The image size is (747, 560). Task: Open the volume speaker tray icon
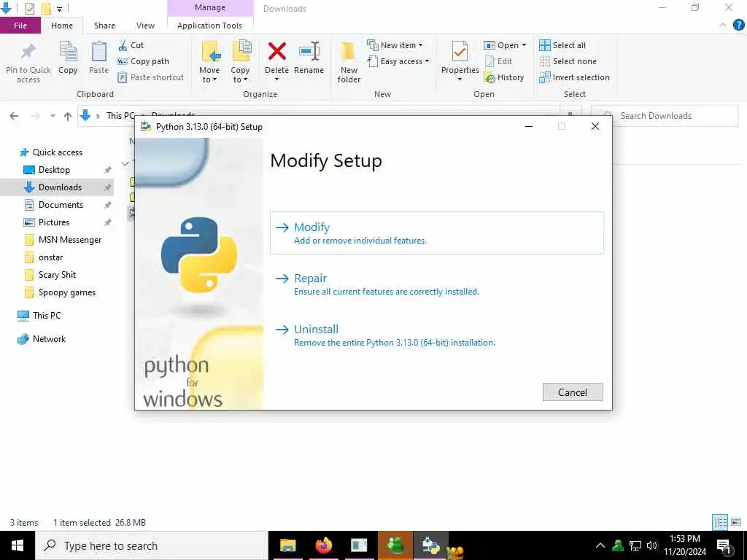coord(652,545)
